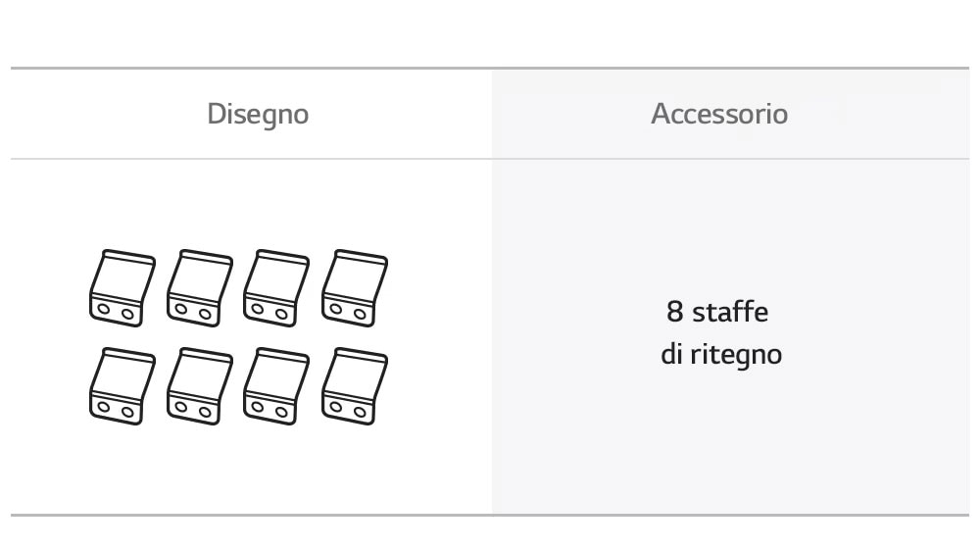This screenshot has height=549, width=980.
Task: Click the "di ritegno" text line
Action: 721,354
